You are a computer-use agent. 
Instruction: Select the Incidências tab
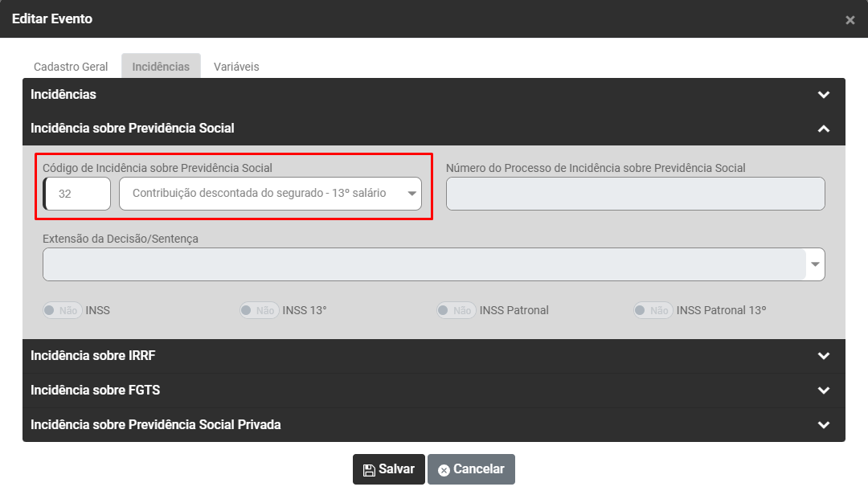point(161,67)
